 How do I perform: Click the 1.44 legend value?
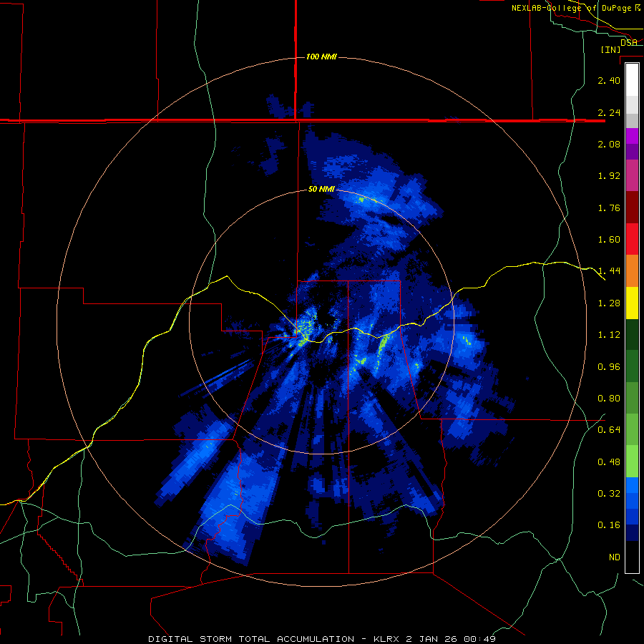coord(609,271)
